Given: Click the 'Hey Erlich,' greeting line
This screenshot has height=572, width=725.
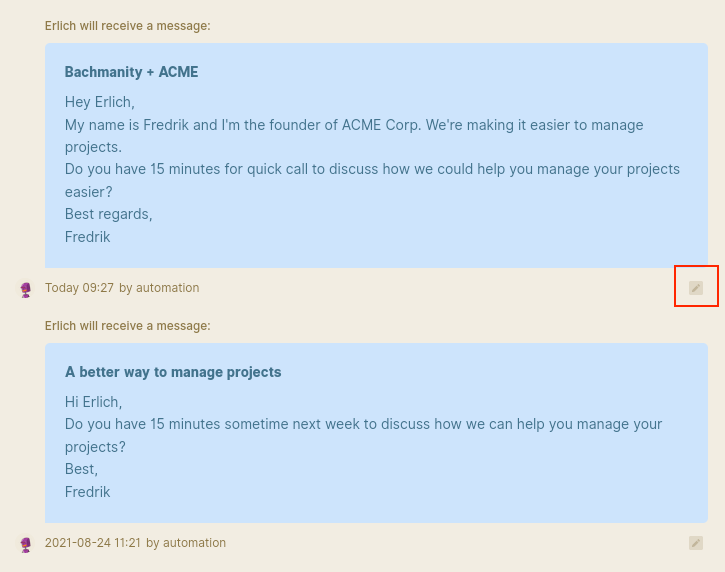Looking at the screenshot, I should [x=100, y=102].
